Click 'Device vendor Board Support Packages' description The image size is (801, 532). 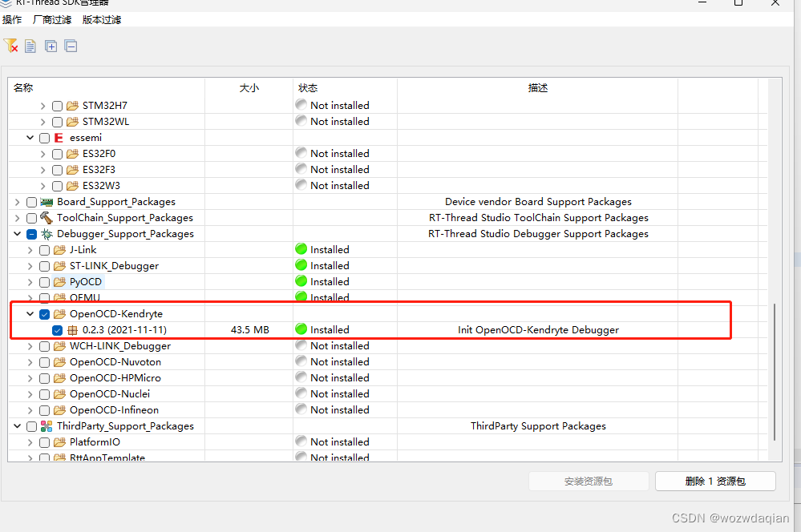[538, 202]
